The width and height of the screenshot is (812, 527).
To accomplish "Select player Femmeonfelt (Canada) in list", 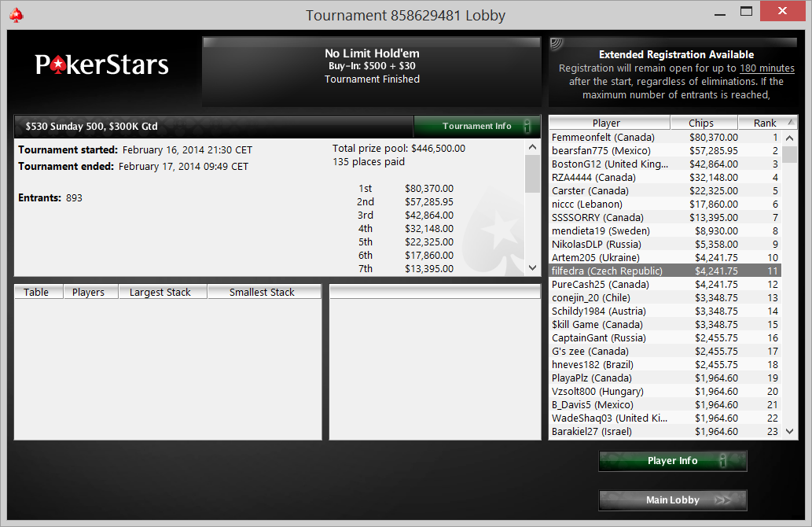I will click(665, 138).
